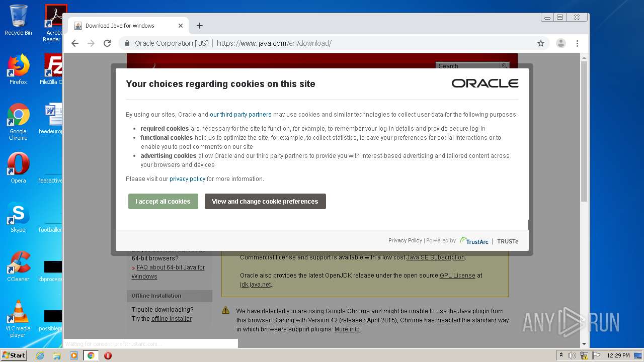Viewport: 644px width, 362px height.
Task: Accept all cookies
Action: (163, 202)
